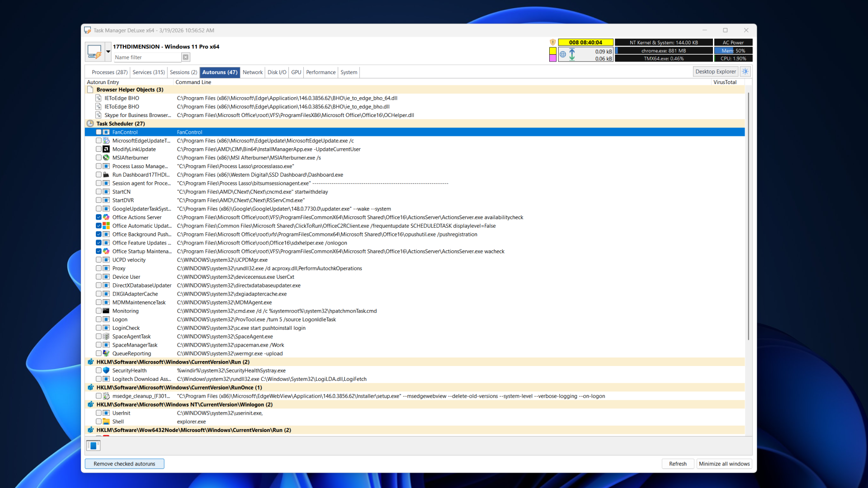The width and height of the screenshot is (868, 488).
Task: Click the MSIAfterburner entry icon
Action: [106, 158]
